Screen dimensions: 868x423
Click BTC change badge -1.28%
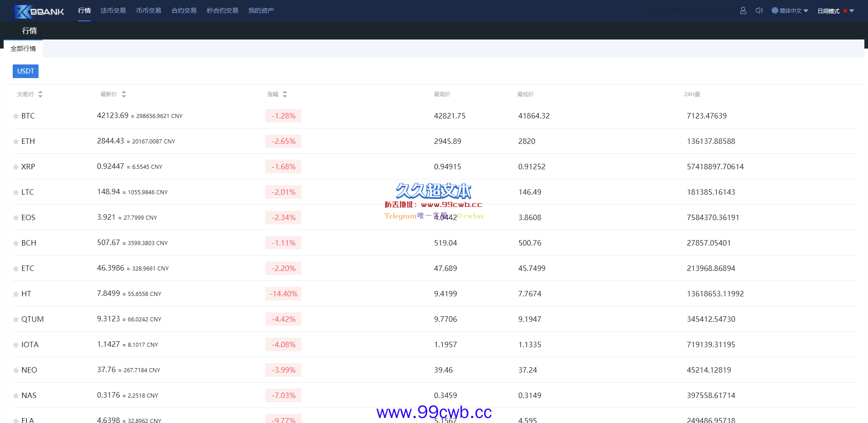point(283,116)
